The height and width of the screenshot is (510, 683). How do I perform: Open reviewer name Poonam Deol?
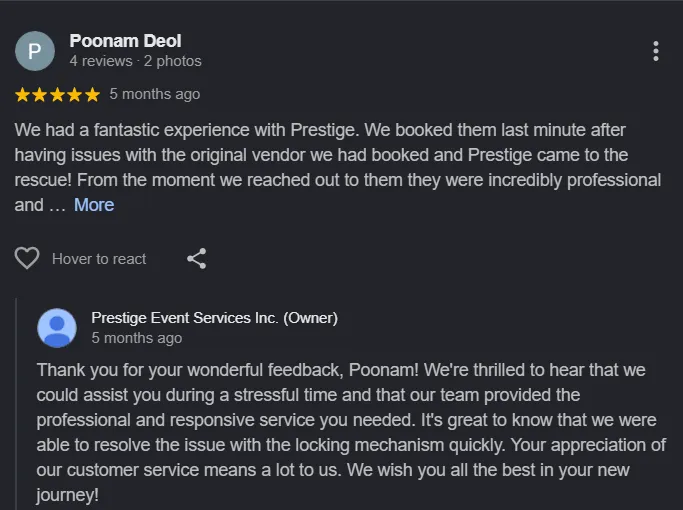125,41
